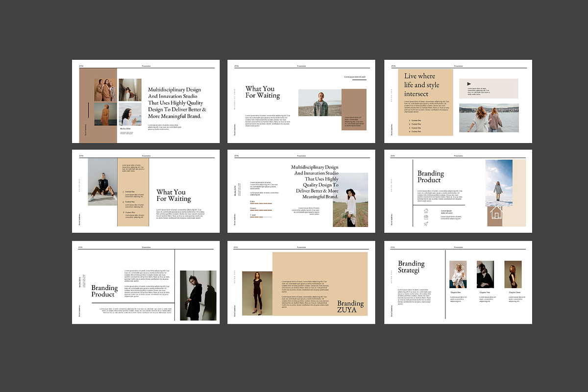Select photo of woman standing by window curtain
This screenshot has width=588, height=392.
[130, 90]
